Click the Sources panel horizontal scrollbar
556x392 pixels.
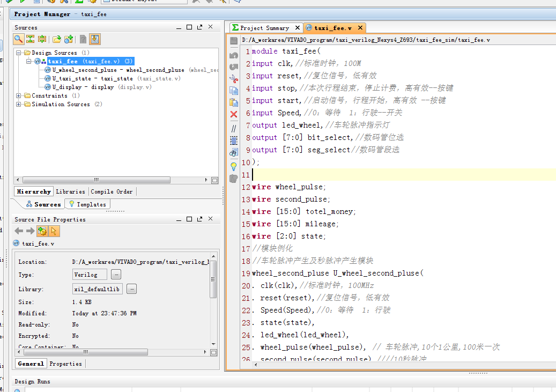[x=97, y=180]
